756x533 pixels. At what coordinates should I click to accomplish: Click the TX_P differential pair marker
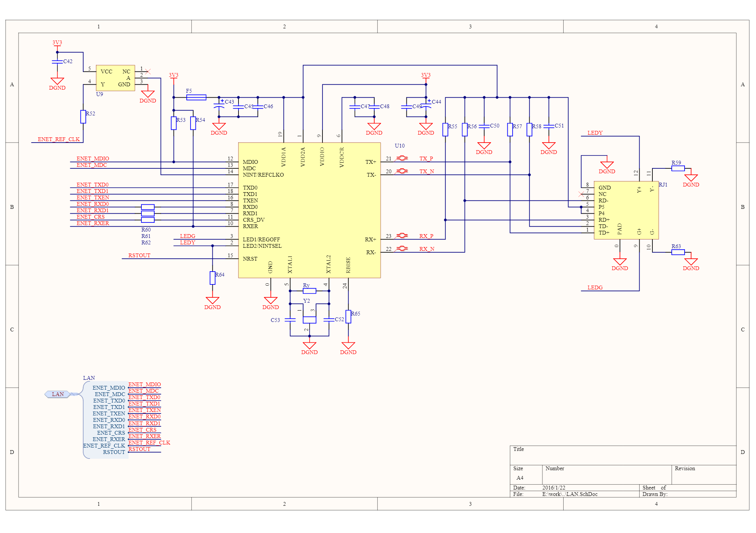tap(401, 158)
